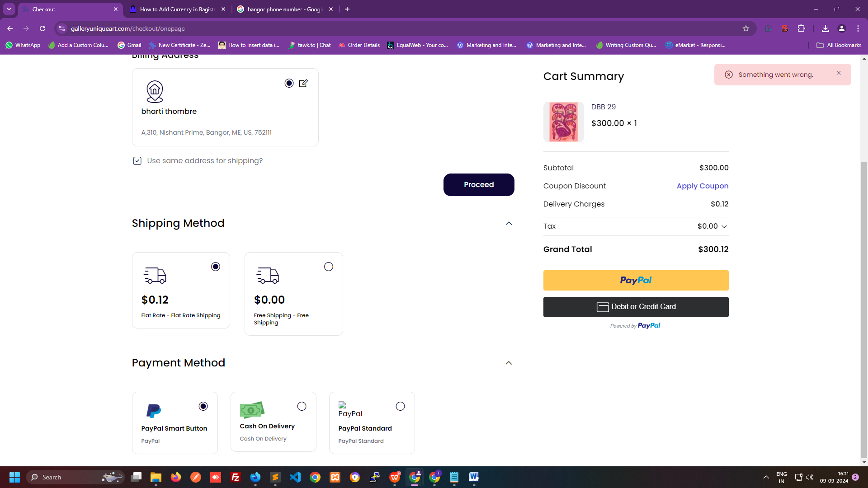
Task: Open the Order Details bookmark
Action: (x=359, y=45)
